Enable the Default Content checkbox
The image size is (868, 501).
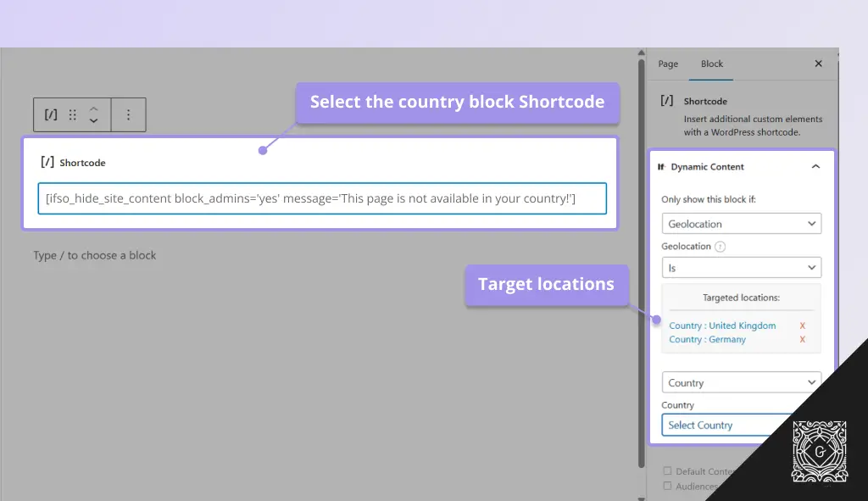tap(666, 470)
